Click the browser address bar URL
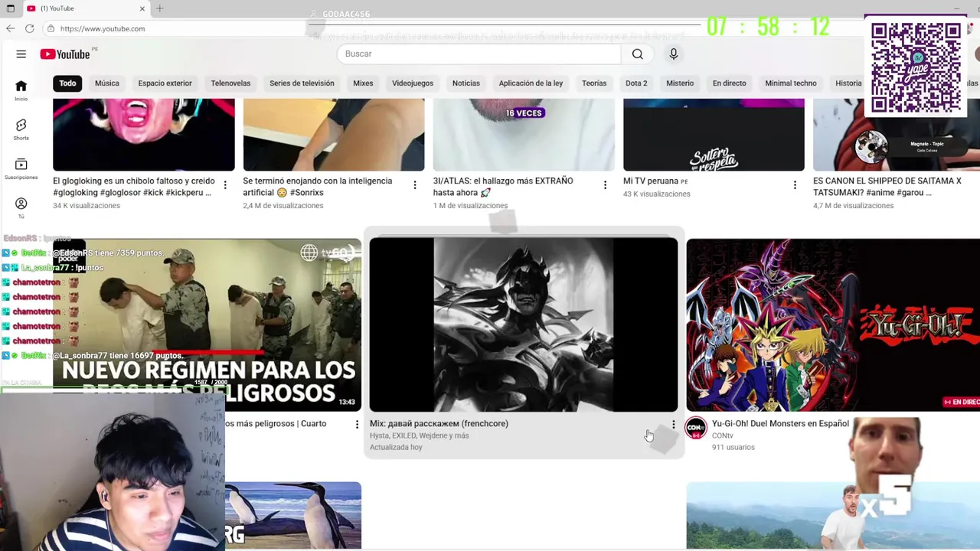This screenshot has height=551, width=980. (x=103, y=28)
